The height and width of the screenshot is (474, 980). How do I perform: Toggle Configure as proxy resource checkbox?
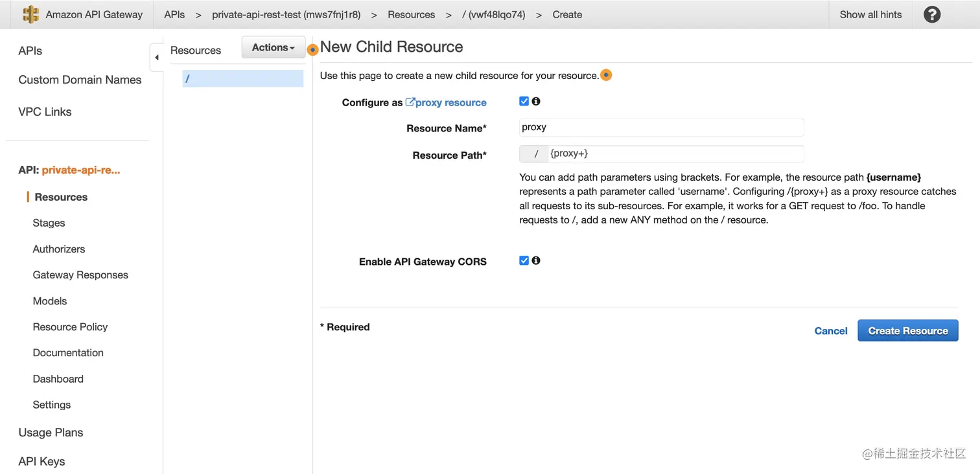(524, 101)
